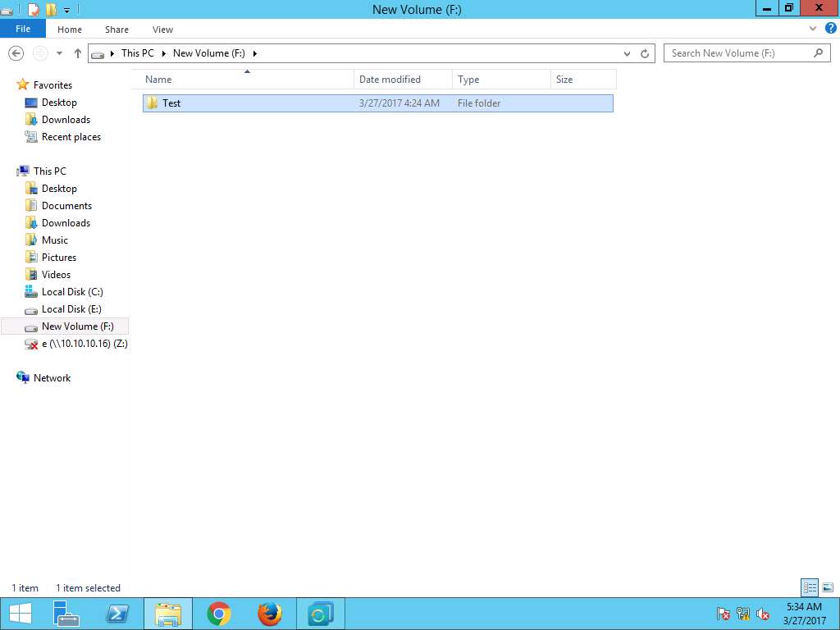
Task: Refresh the New Volume (F:) view
Action: coord(645,53)
